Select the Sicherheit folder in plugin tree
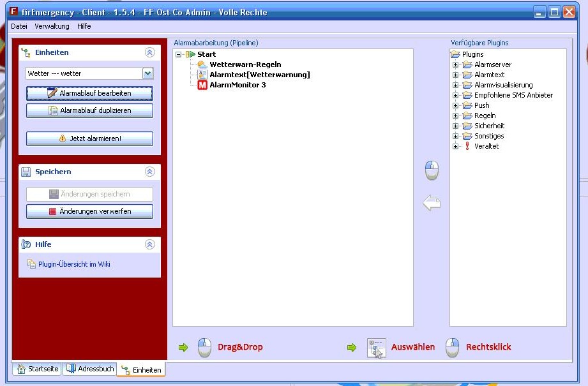Image resolution: width=588 pixels, height=386 pixels. [x=489, y=126]
